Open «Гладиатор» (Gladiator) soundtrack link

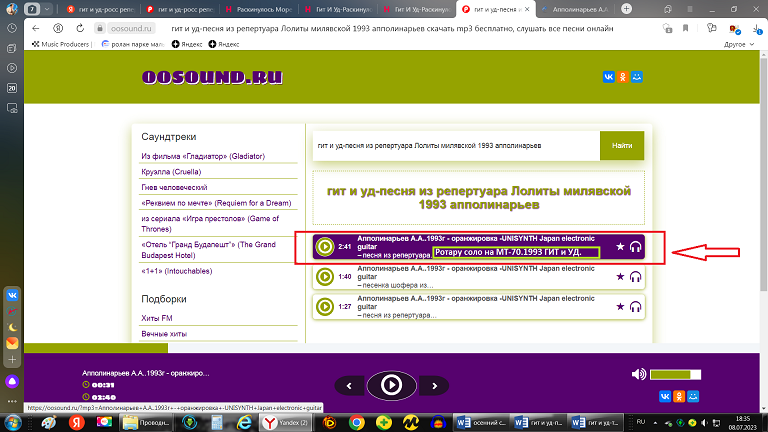(203, 156)
